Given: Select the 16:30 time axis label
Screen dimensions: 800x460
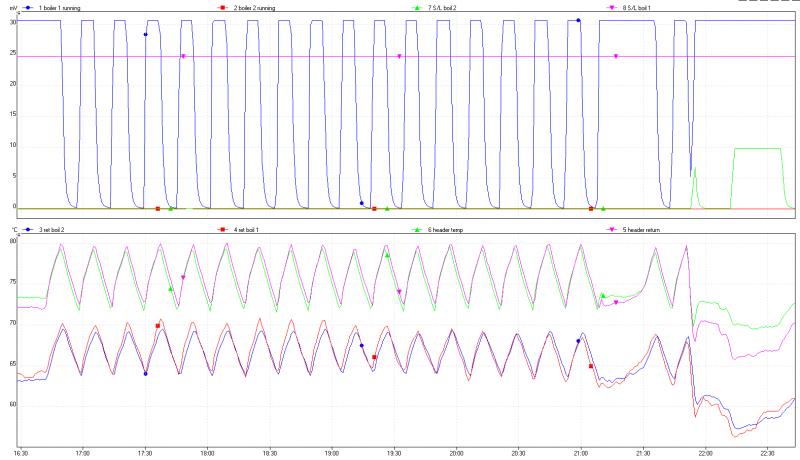Looking at the screenshot, I should point(22,452).
